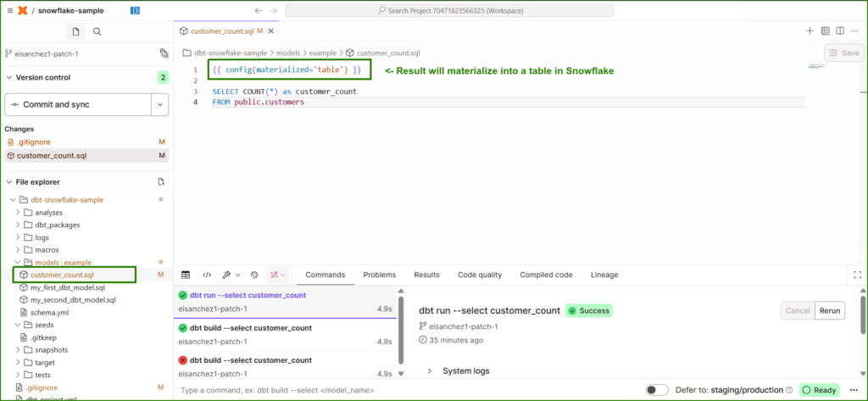868x401 pixels.
Task: Create new file in File explorer header
Action: (x=161, y=181)
